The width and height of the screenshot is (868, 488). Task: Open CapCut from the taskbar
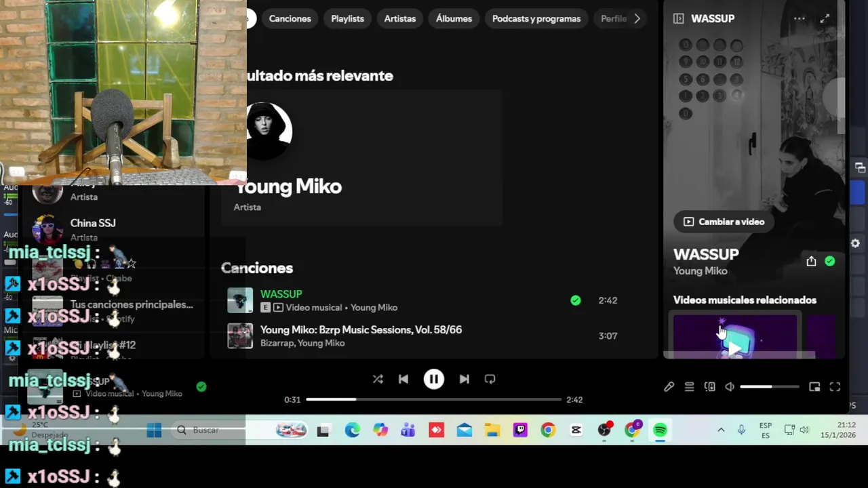coord(576,430)
